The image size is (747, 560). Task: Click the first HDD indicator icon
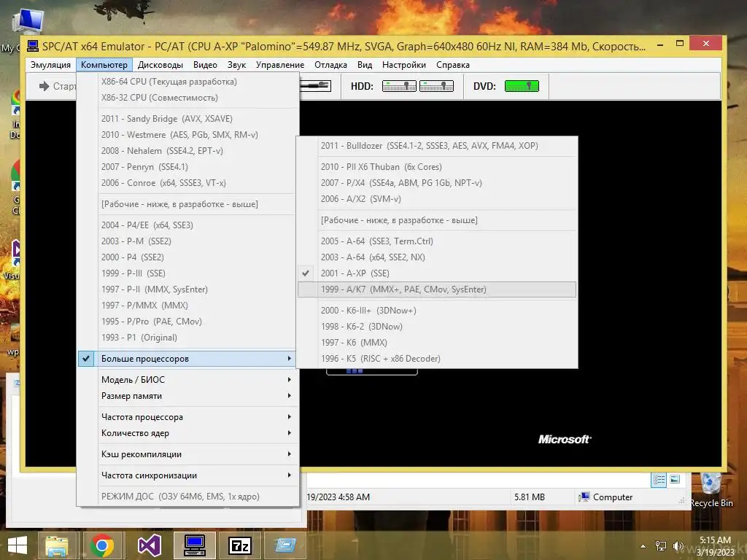coord(399,86)
